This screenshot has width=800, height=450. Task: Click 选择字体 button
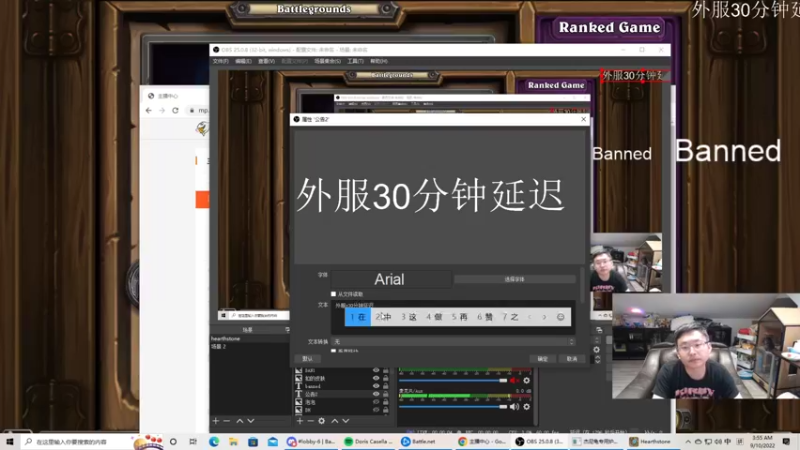514,279
